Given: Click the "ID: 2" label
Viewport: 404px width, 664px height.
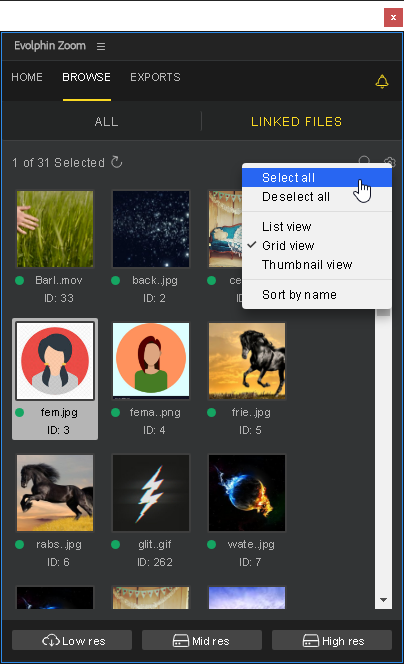Looking at the screenshot, I should pyautogui.click(x=154, y=298).
